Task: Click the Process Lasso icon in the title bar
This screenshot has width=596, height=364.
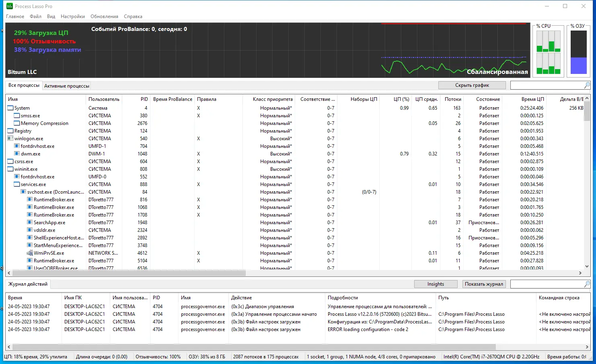Action: 10,6
